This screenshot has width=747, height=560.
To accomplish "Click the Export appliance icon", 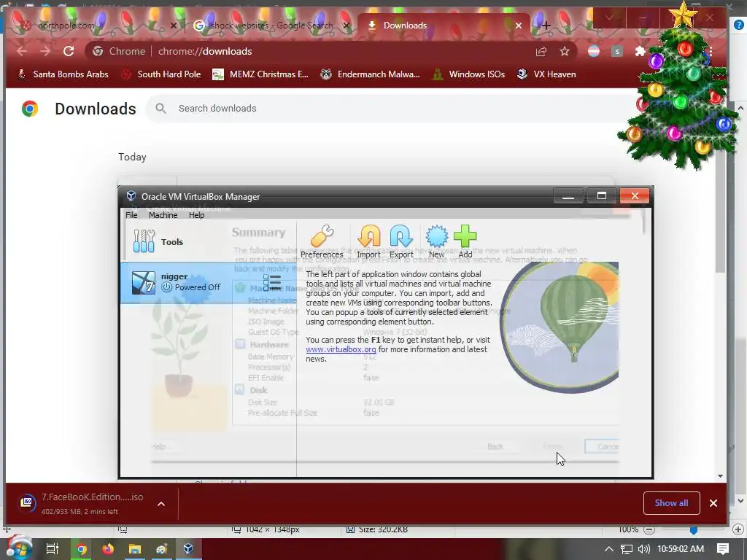I will 401,241.
